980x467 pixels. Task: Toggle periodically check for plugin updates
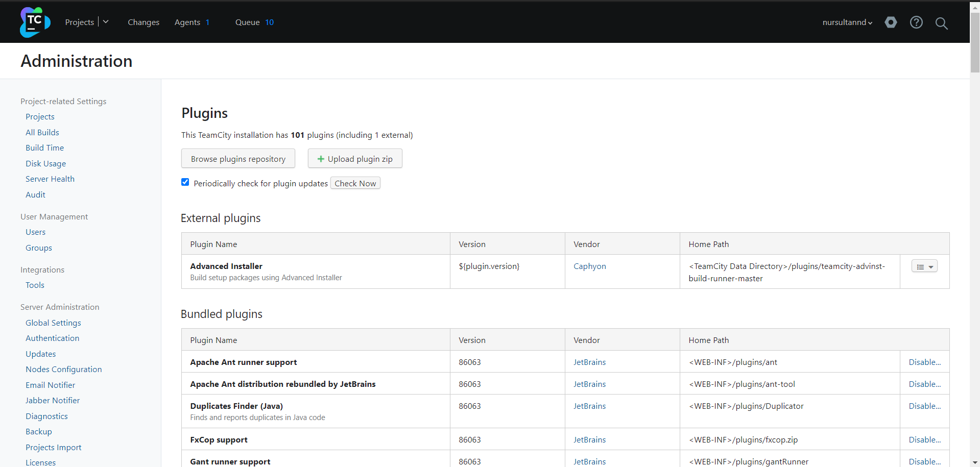pyautogui.click(x=185, y=182)
